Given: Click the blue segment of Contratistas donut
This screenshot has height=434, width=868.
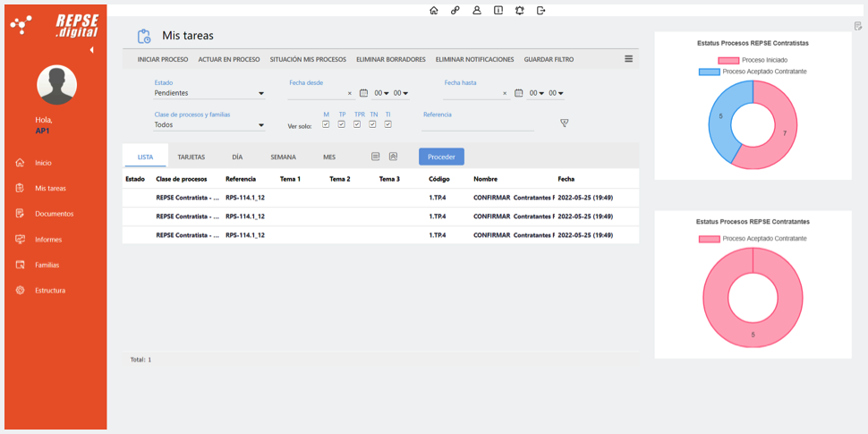Looking at the screenshot, I should pos(720,117).
